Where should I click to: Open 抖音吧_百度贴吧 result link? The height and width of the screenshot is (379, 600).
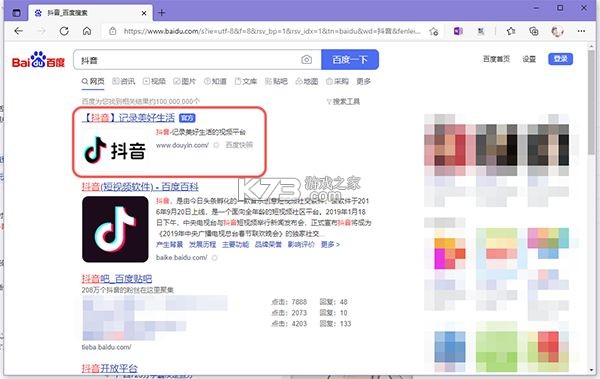point(117,279)
